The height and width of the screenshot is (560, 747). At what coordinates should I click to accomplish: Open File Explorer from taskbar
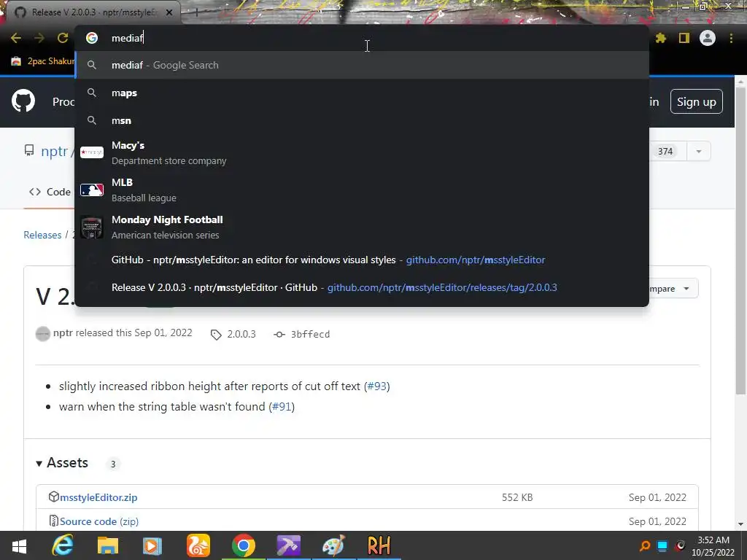[108, 545]
